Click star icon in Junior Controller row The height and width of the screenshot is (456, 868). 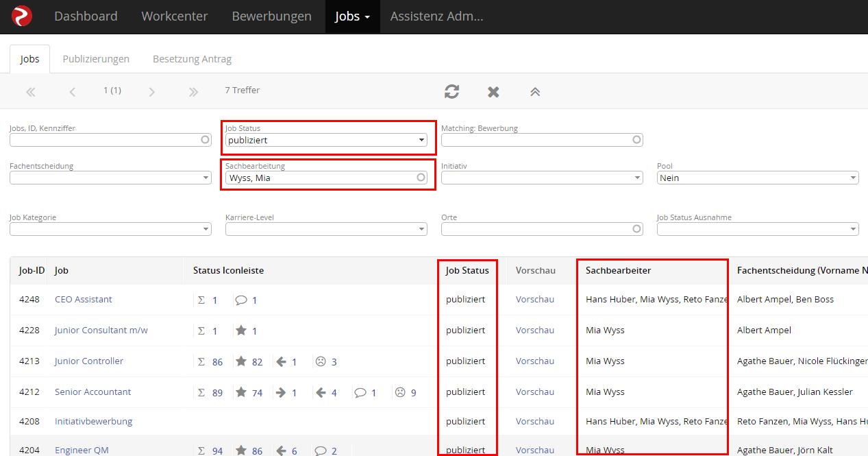point(241,361)
